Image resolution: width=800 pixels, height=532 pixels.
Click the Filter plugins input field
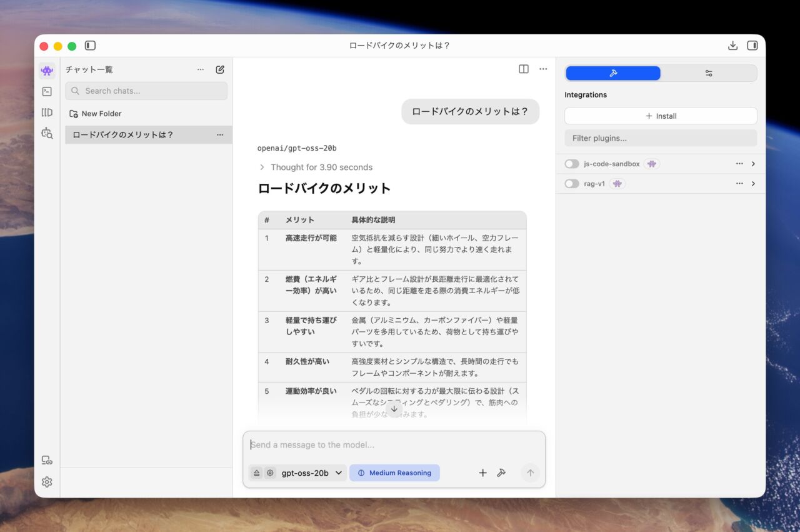click(661, 138)
